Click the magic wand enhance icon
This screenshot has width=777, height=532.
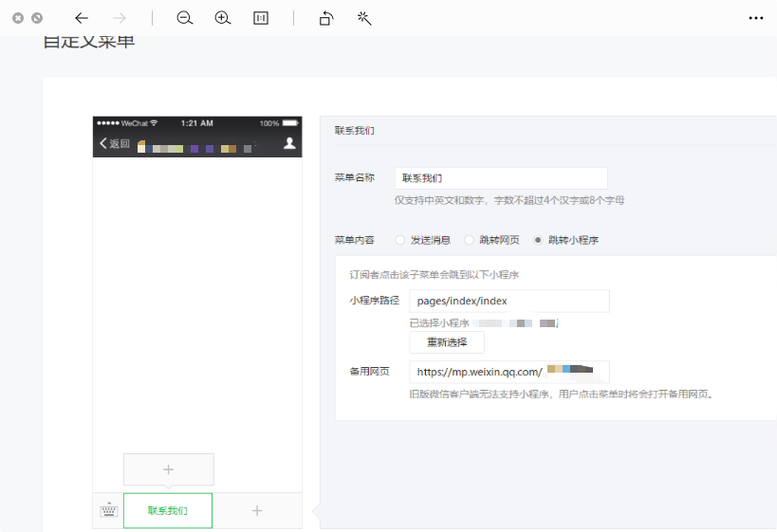(x=364, y=18)
